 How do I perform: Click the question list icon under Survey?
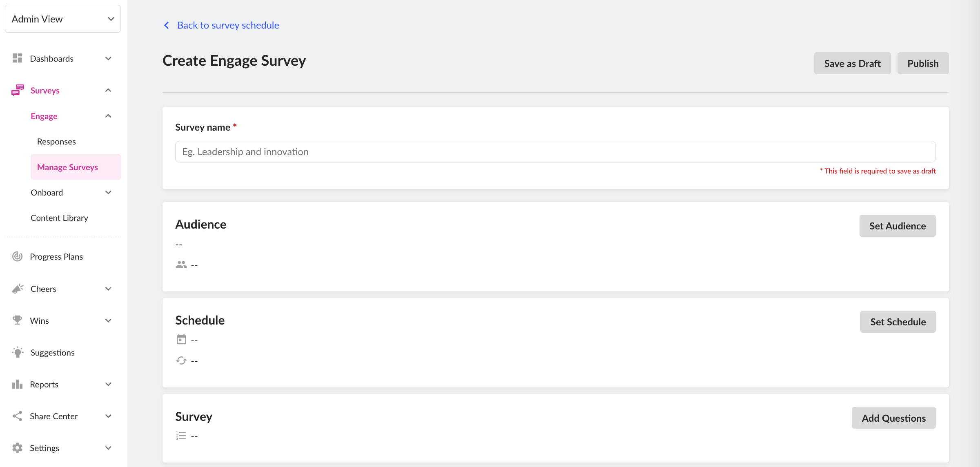tap(181, 436)
